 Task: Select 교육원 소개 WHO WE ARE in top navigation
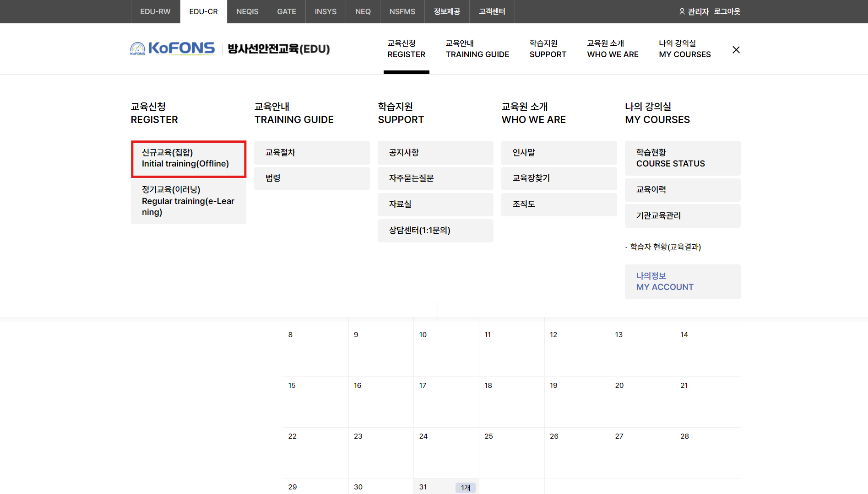(613, 49)
